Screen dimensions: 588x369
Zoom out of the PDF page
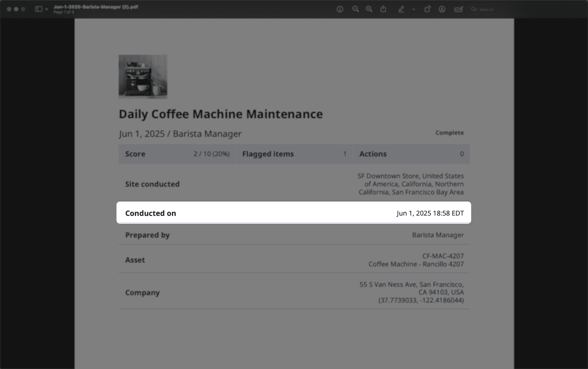tap(356, 9)
